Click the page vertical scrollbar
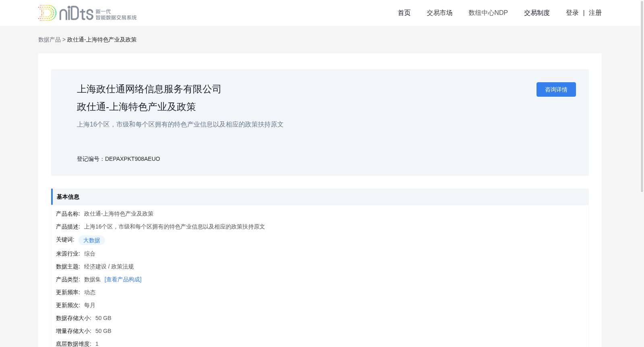Image resolution: width=644 pixels, height=347 pixels. [x=642, y=97]
